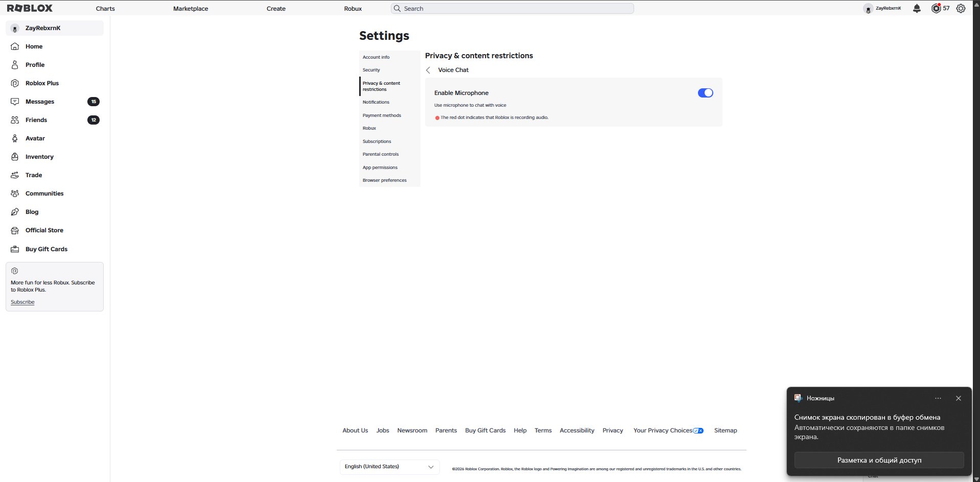
Task: Click the Blog pen icon in sidebar
Action: [x=15, y=212]
